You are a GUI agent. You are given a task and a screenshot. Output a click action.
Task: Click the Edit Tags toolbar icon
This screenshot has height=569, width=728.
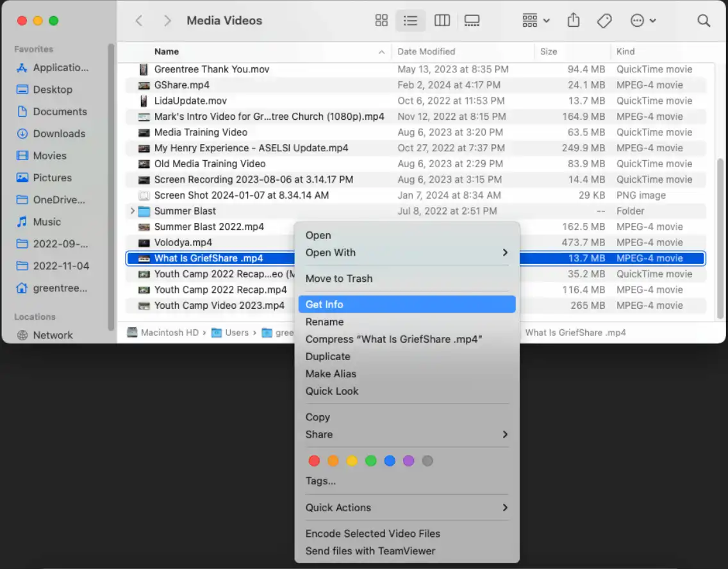[x=604, y=21]
